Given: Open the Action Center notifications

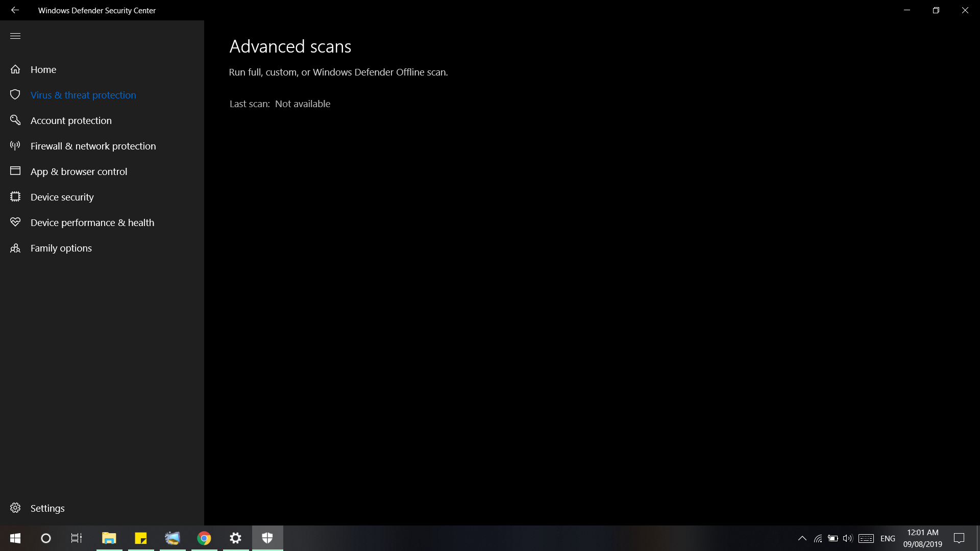Looking at the screenshot, I should click(x=959, y=538).
